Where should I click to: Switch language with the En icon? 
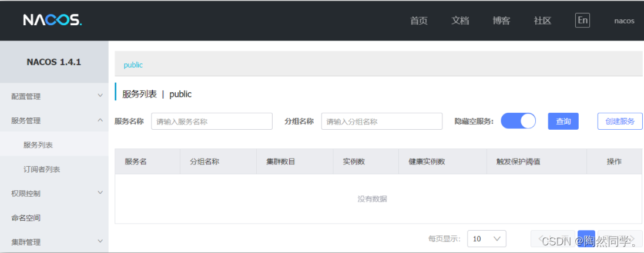[x=582, y=21]
